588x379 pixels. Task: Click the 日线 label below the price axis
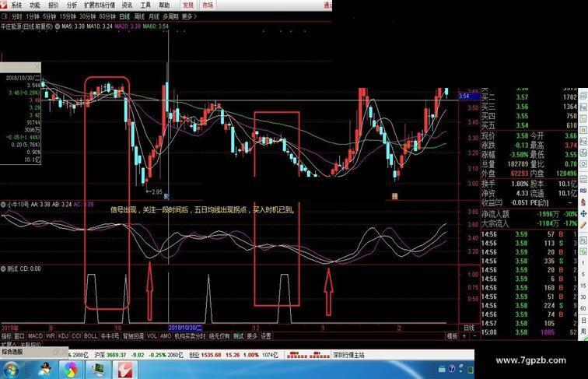[469, 328]
